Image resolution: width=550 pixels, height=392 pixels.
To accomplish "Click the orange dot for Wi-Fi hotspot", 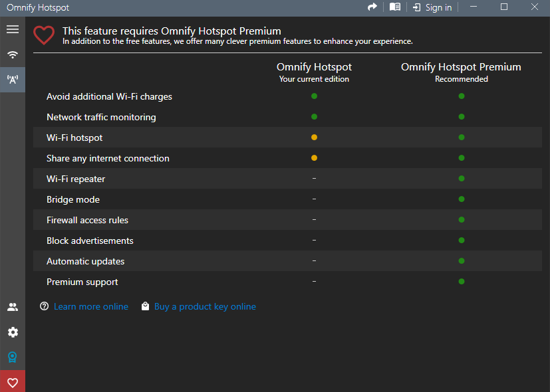I will click(314, 138).
